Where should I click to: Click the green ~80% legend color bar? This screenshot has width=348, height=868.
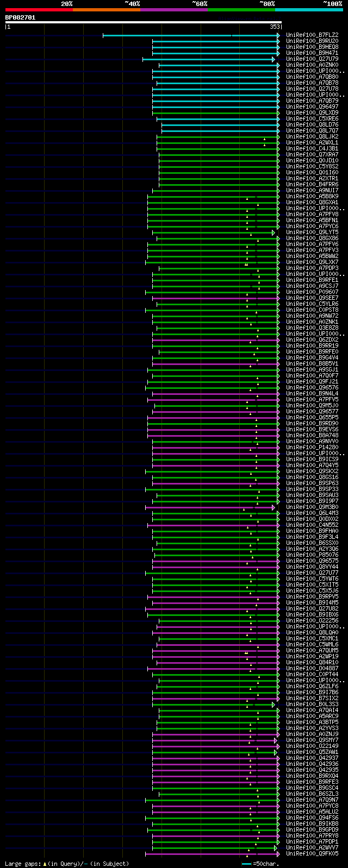click(241, 10)
